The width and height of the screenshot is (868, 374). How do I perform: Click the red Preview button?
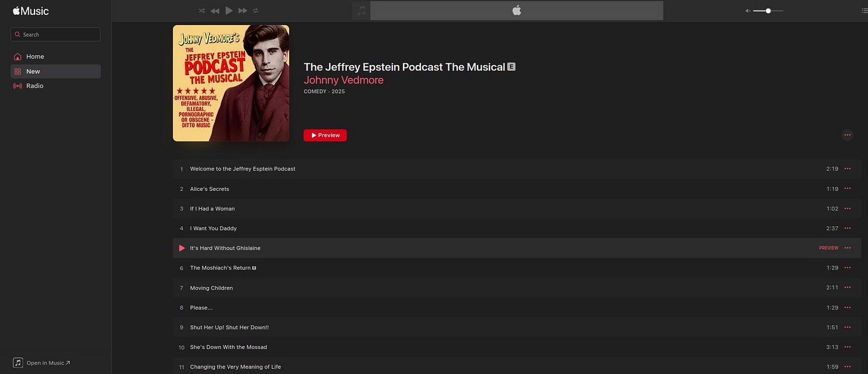325,135
